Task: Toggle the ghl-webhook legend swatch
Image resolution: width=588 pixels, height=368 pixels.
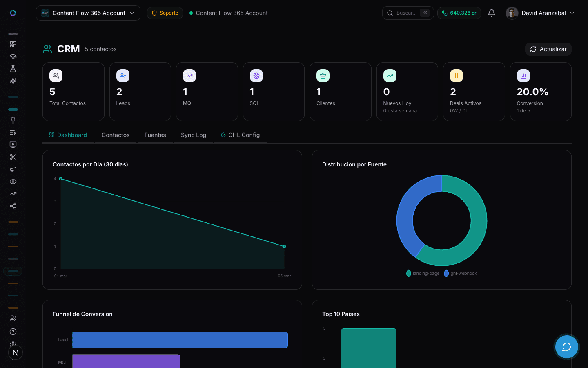Action: click(446, 273)
